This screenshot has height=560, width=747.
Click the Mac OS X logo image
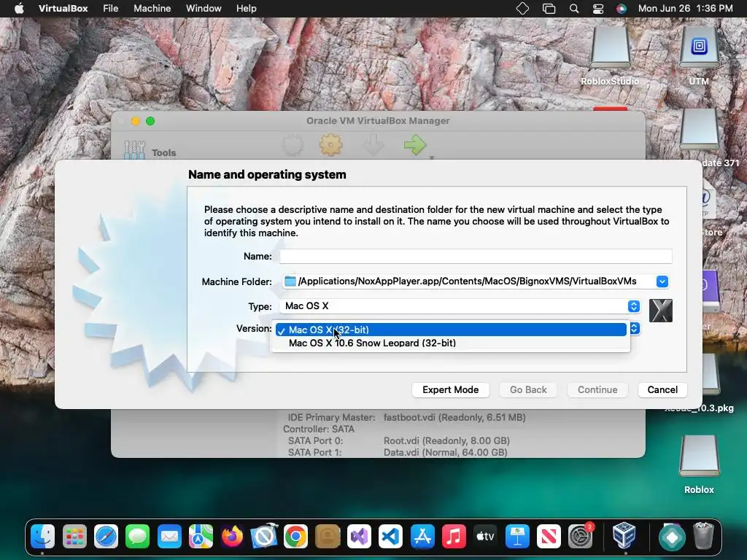click(x=661, y=311)
